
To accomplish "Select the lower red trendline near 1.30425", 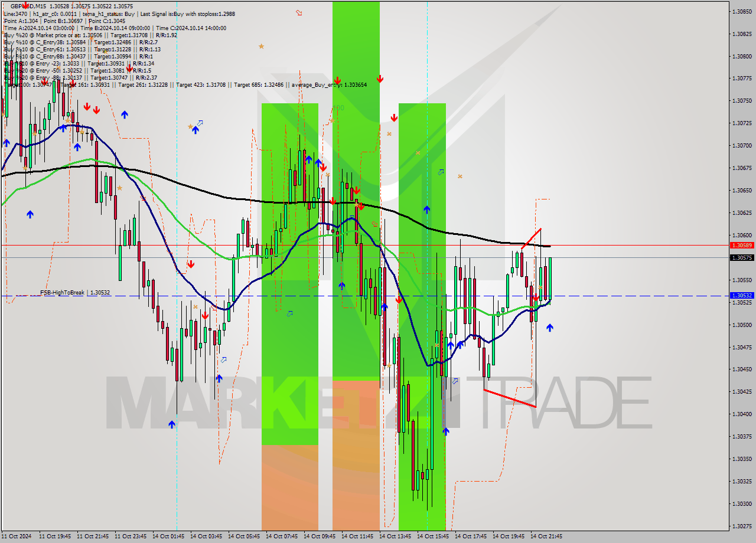I will point(510,398).
